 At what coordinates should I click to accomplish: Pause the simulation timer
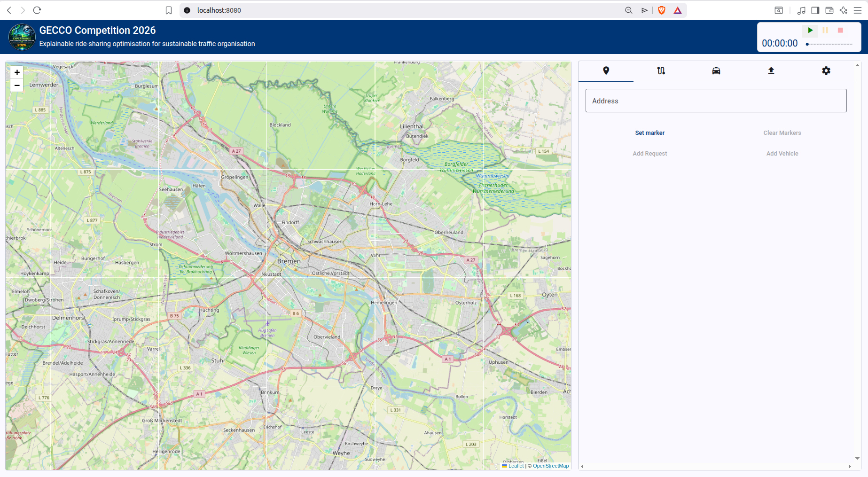(825, 31)
